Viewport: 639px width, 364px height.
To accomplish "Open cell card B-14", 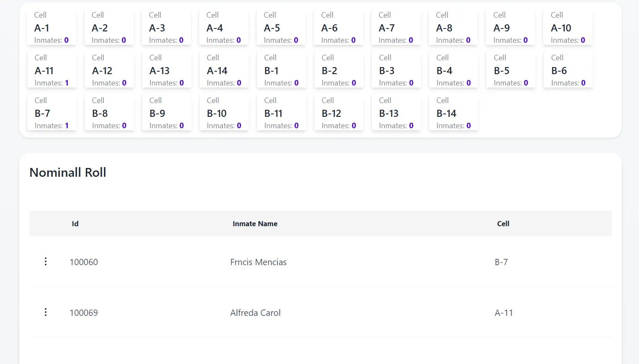I will [453, 113].
